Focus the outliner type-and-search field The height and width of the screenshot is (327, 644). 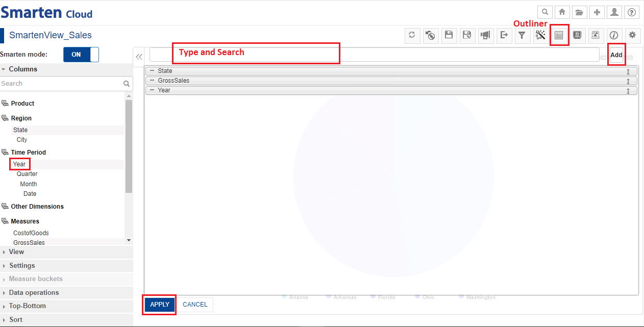(x=374, y=55)
